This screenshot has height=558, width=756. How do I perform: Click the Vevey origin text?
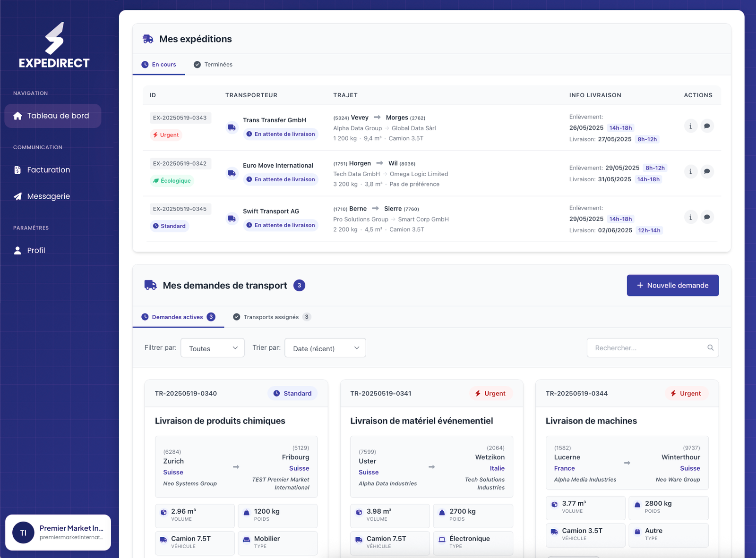[360, 118]
